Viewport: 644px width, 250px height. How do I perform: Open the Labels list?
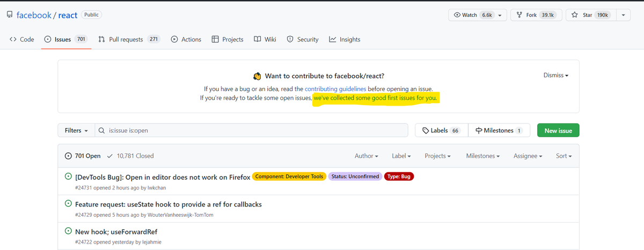[442, 130]
